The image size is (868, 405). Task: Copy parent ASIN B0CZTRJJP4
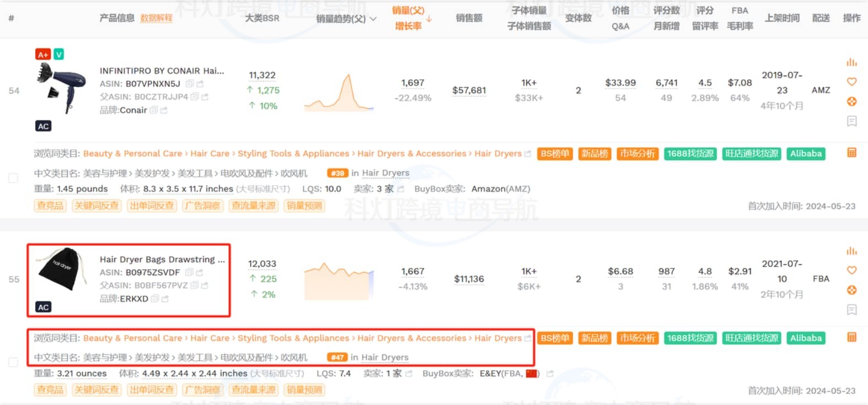pos(195,96)
